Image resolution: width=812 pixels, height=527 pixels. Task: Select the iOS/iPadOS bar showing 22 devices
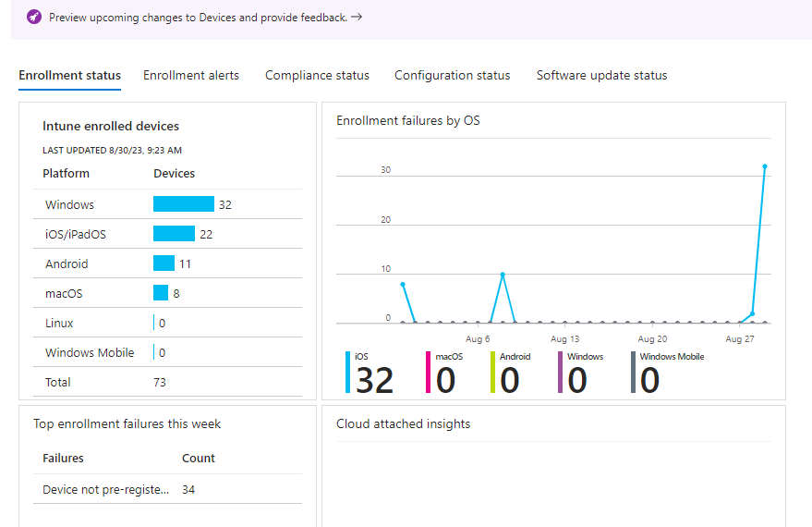point(174,234)
